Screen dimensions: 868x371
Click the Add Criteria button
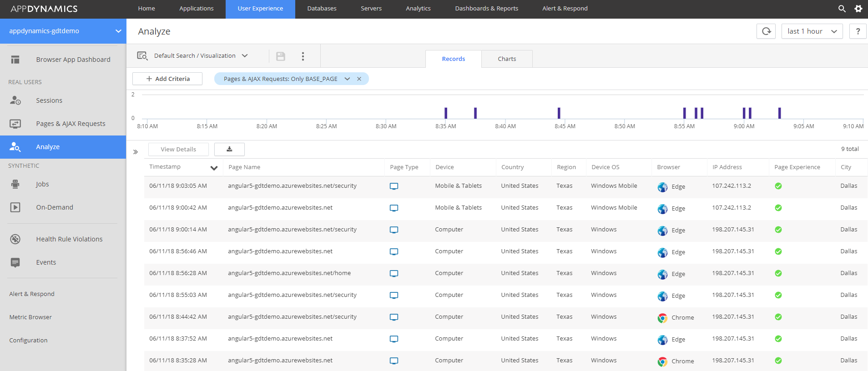click(167, 79)
